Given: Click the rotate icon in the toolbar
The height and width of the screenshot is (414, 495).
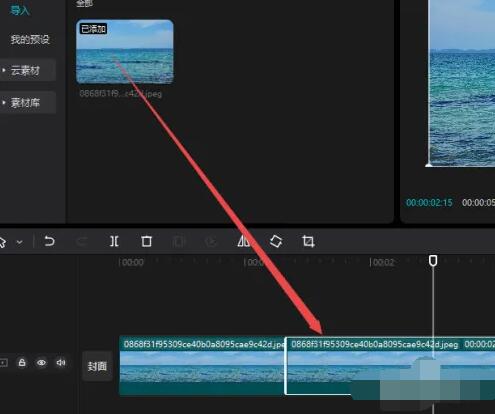Looking at the screenshot, I should tap(276, 241).
